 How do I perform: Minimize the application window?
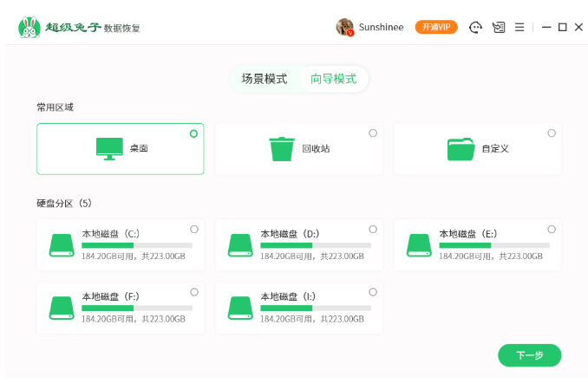pos(546,28)
